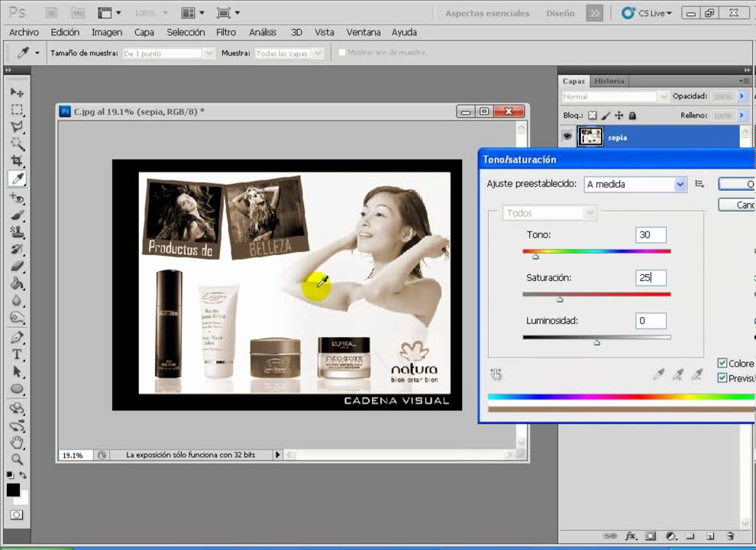Toggle lock all

click(x=632, y=115)
